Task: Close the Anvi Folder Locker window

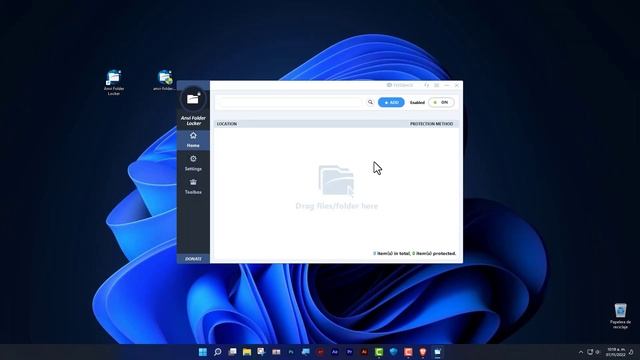Action: click(x=457, y=85)
